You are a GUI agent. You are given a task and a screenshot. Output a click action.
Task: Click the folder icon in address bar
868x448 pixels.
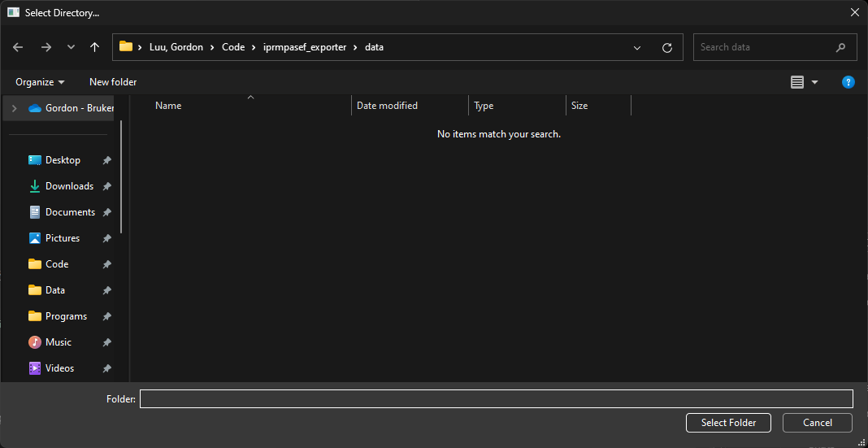[126, 47]
